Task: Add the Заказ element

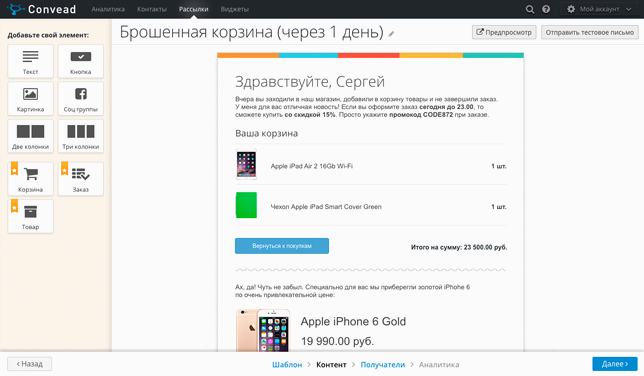Action: 80,179
